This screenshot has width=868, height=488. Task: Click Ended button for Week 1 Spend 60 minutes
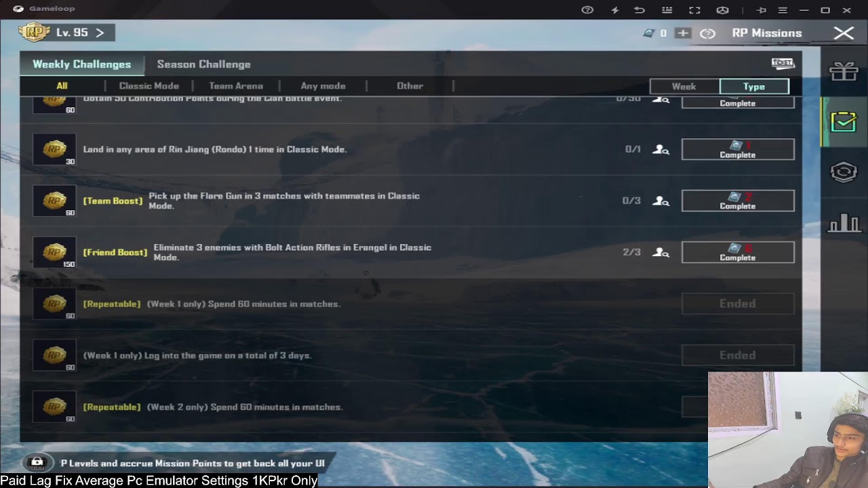point(738,304)
